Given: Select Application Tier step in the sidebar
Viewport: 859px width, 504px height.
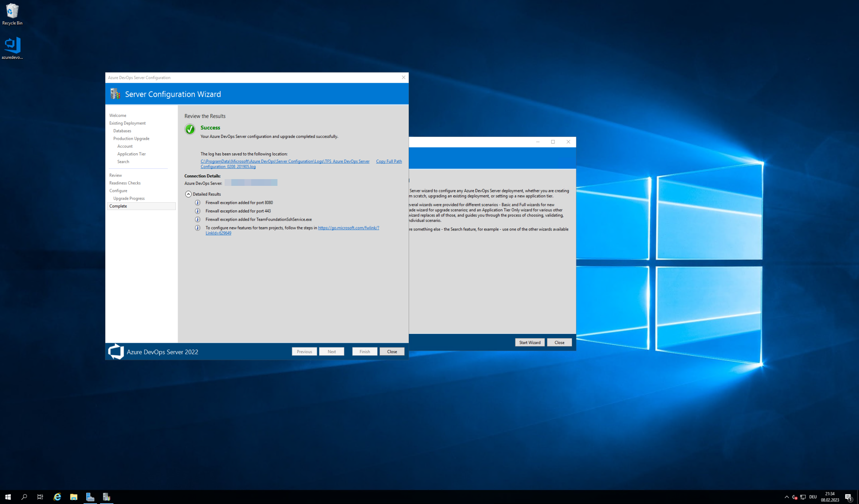Looking at the screenshot, I should [131, 154].
